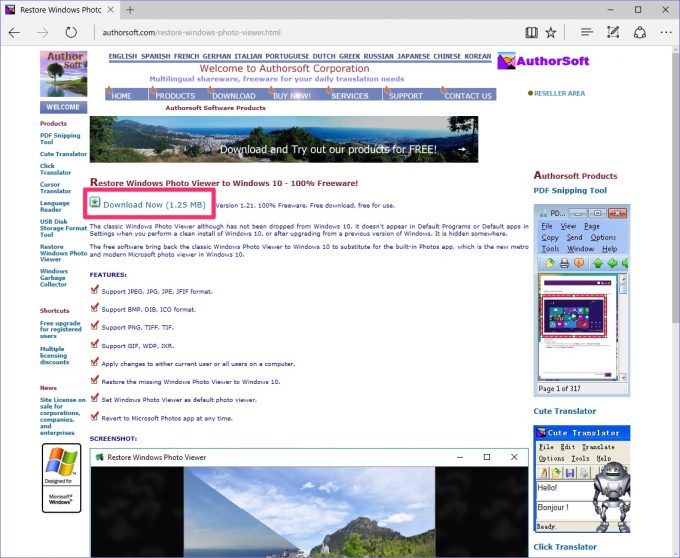This screenshot has height=558, width=680.
Task: Switch site language to ENGLISH
Action: [123, 56]
